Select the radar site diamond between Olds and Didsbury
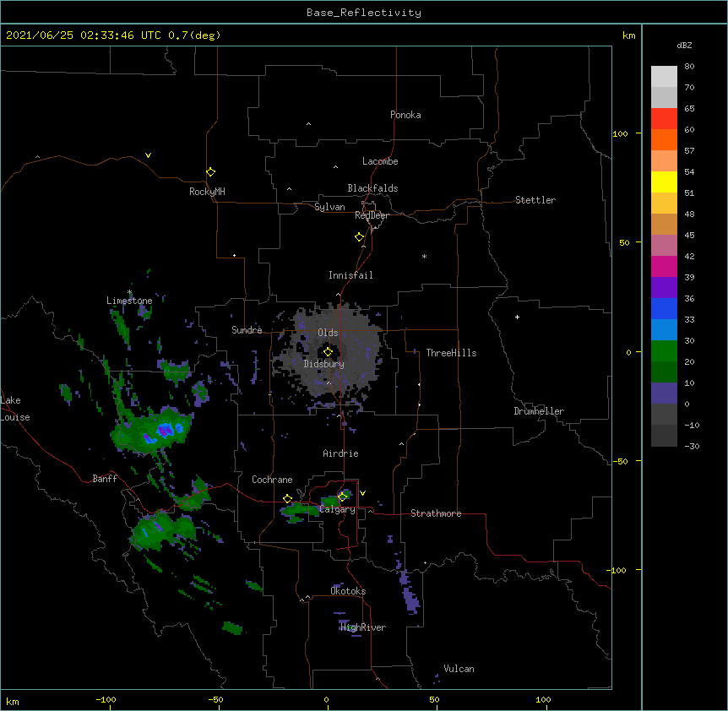Viewport: 728px width, 711px height. click(x=328, y=351)
